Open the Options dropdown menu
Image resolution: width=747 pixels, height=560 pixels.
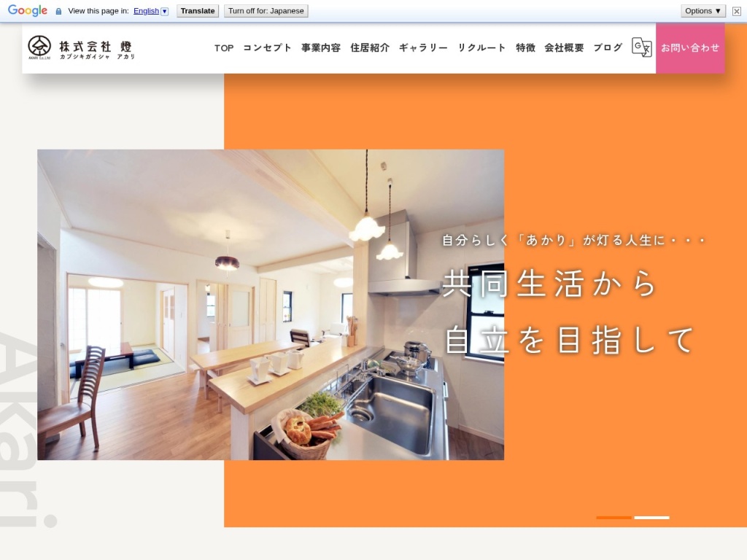click(703, 11)
